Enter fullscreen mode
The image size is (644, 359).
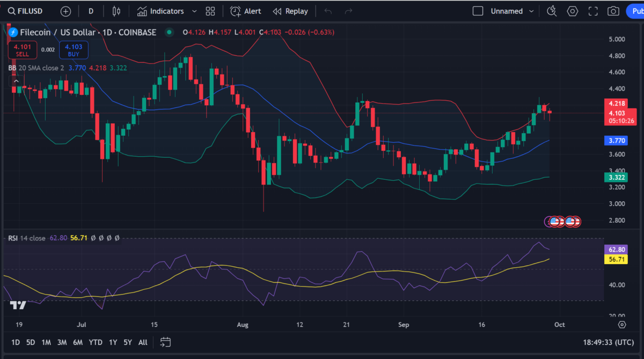click(x=593, y=11)
